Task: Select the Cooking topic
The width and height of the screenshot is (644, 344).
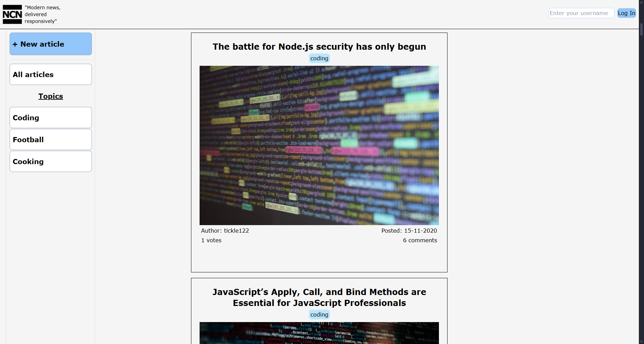Action: click(51, 161)
